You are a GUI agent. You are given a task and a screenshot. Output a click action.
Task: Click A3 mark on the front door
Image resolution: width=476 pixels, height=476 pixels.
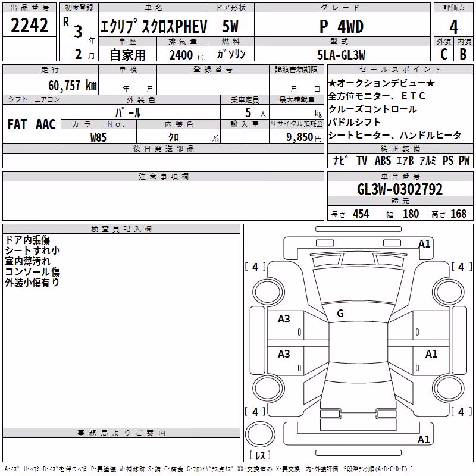point(284,319)
